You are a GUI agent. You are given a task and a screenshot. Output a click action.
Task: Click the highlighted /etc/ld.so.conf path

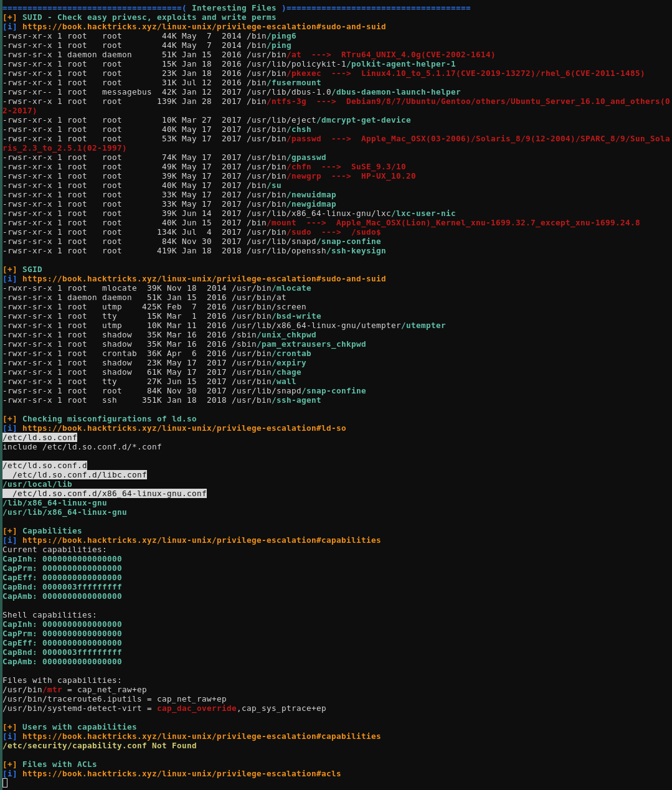[x=40, y=438]
